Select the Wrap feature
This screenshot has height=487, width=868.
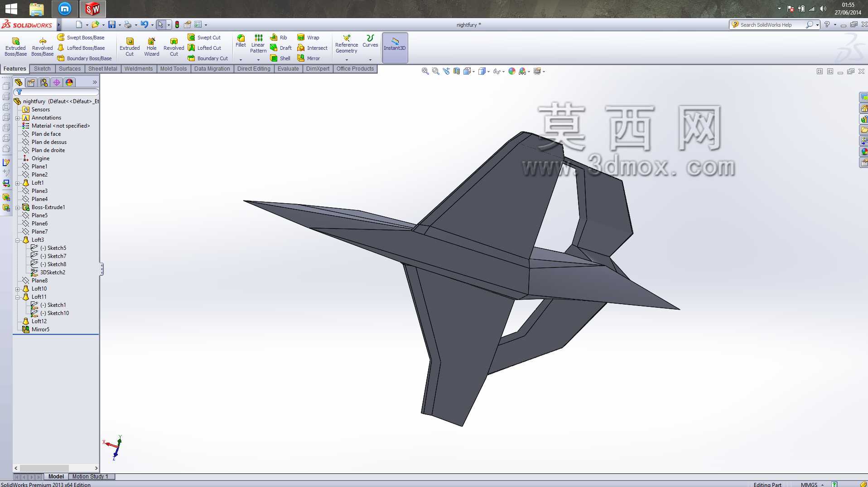308,38
